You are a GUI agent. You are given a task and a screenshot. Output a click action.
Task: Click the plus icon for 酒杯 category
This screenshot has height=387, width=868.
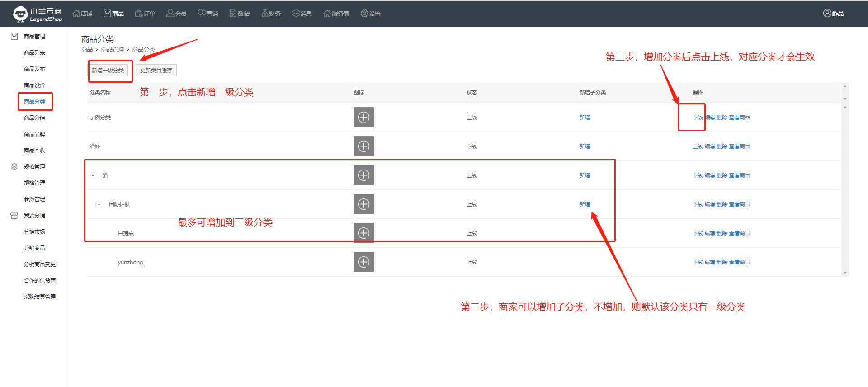tap(363, 146)
